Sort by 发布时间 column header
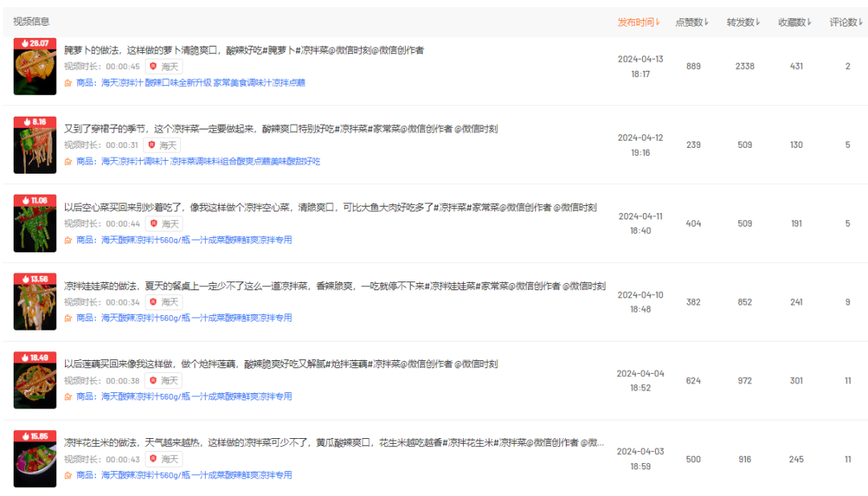Screen dimensions: 868x496 638,22
